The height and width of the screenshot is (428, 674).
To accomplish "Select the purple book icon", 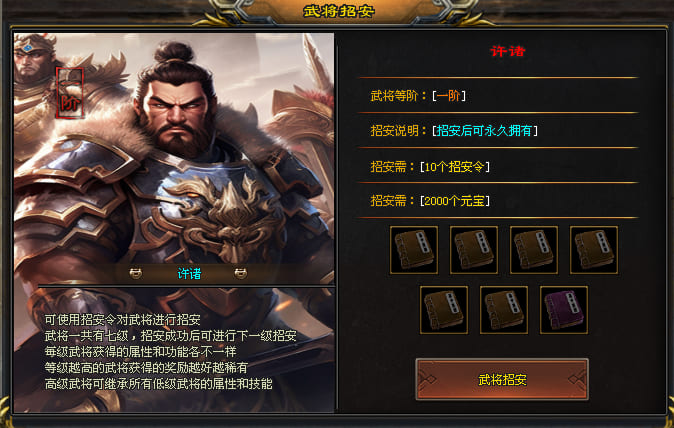I will (x=564, y=310).
